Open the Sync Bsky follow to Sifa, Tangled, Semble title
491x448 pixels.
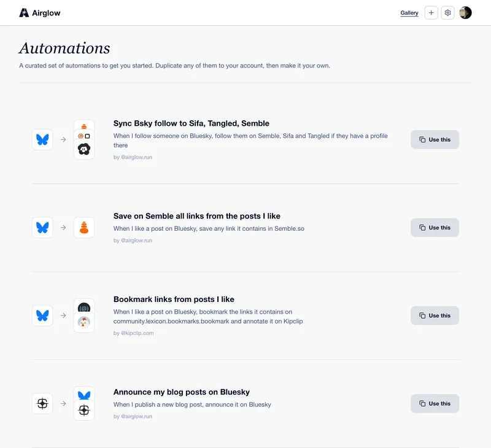[x=191, y=123]
